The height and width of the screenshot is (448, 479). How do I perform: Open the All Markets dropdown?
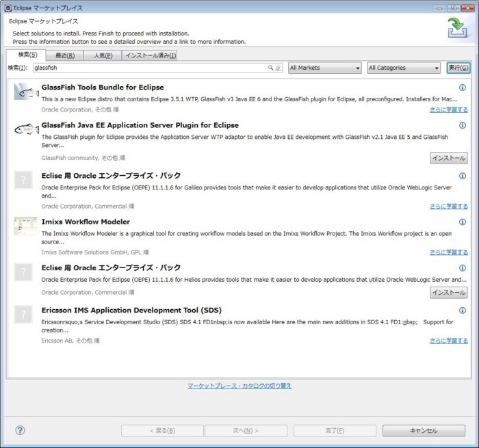click(325, 68)
